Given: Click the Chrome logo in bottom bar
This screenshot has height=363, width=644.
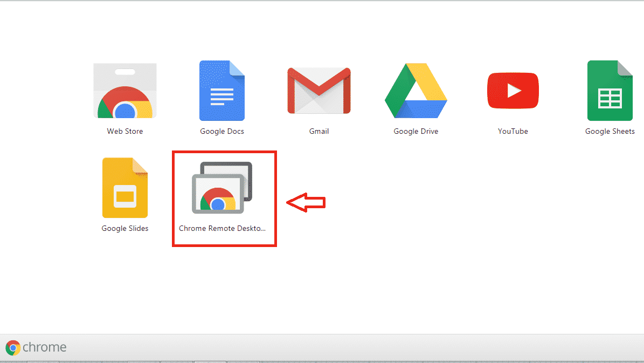Looking at the screenshot, I should click(13, 348).
